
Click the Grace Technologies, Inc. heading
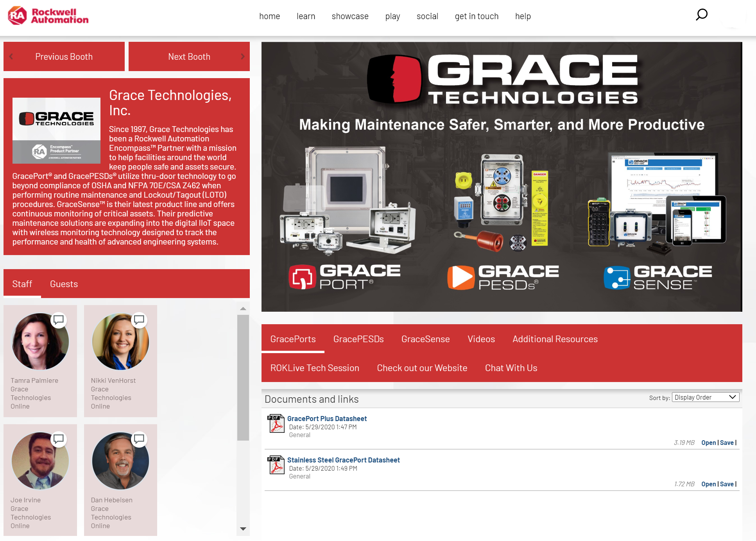coord(170,103)
